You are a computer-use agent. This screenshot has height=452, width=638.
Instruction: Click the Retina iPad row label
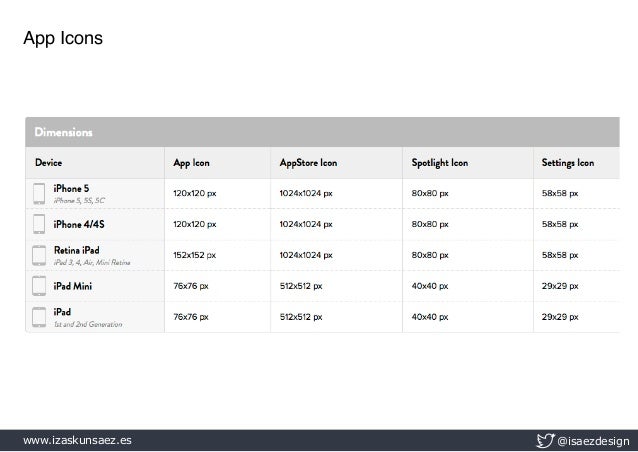point(76,250)
